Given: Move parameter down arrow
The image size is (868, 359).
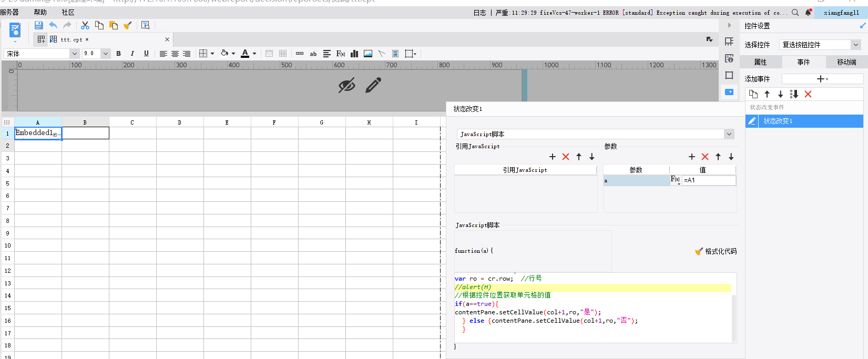Looking at the screenshot, I should tap(731, 157).
